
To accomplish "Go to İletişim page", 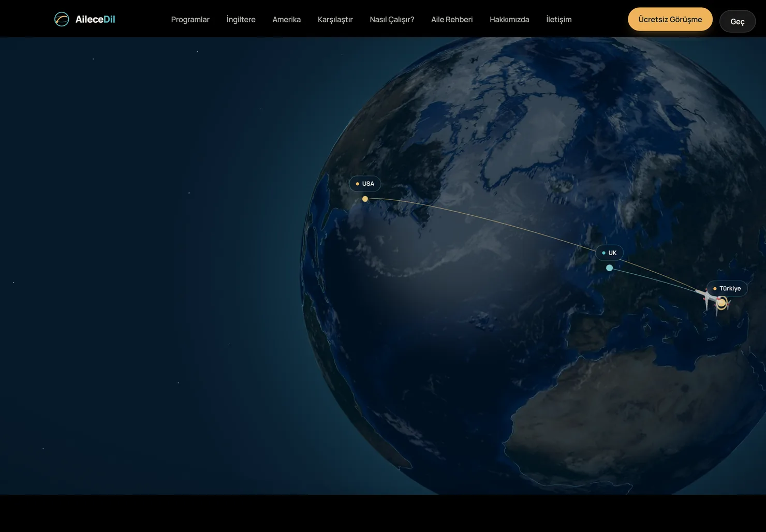I will point(559,19).
